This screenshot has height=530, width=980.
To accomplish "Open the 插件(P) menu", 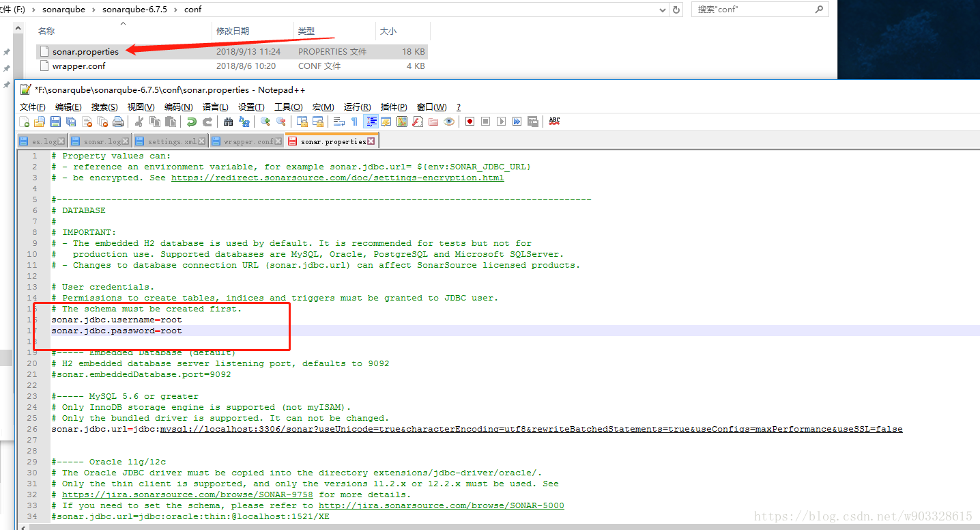I will pyautogui.click(x=394, y=107).
